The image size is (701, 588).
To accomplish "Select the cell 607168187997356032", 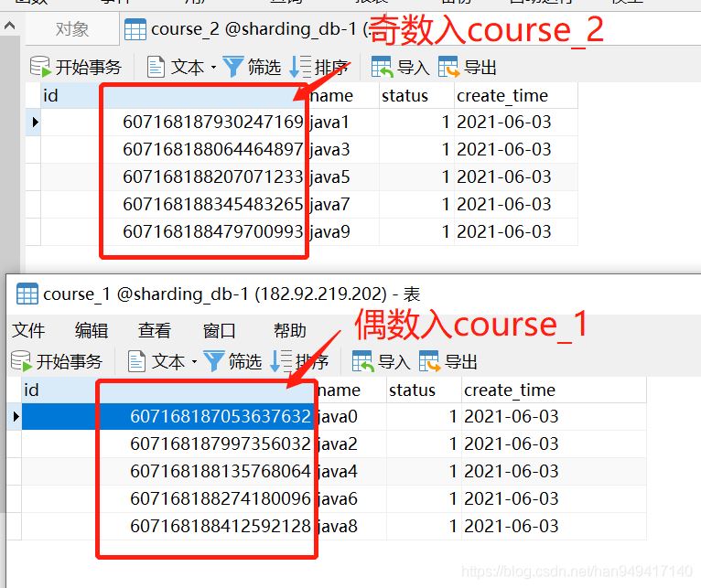I will (168, 444).
